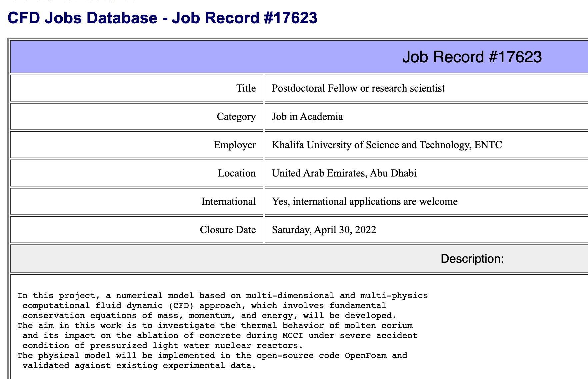Click the CFD Jobs Database page heading
Screen dimensions: 588x379
[x=162, y=18]
